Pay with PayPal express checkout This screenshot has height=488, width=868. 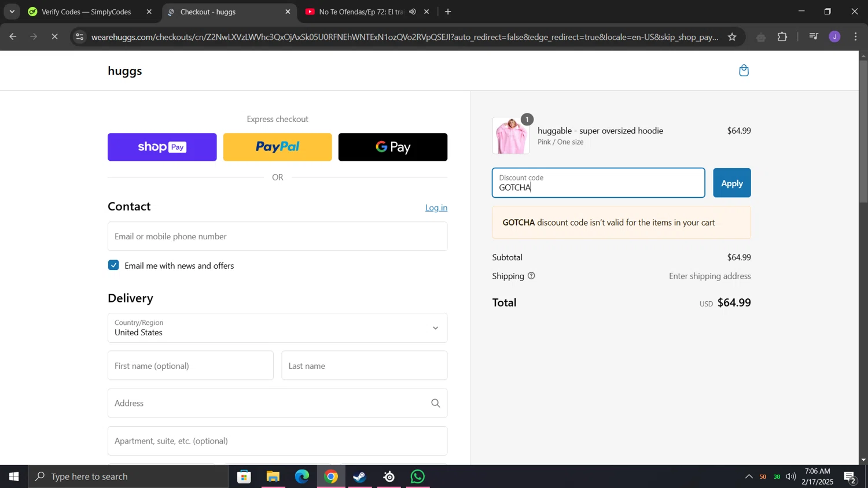278,147
